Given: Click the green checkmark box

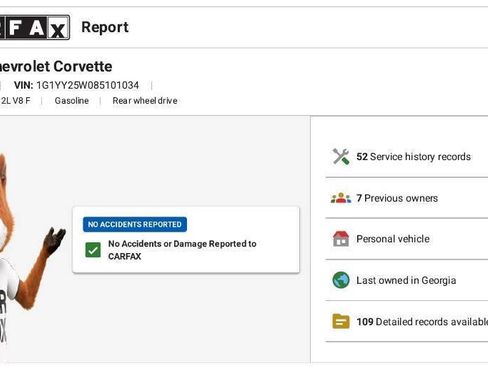Looking at the screenshot, I should click(x=93, y=250).
